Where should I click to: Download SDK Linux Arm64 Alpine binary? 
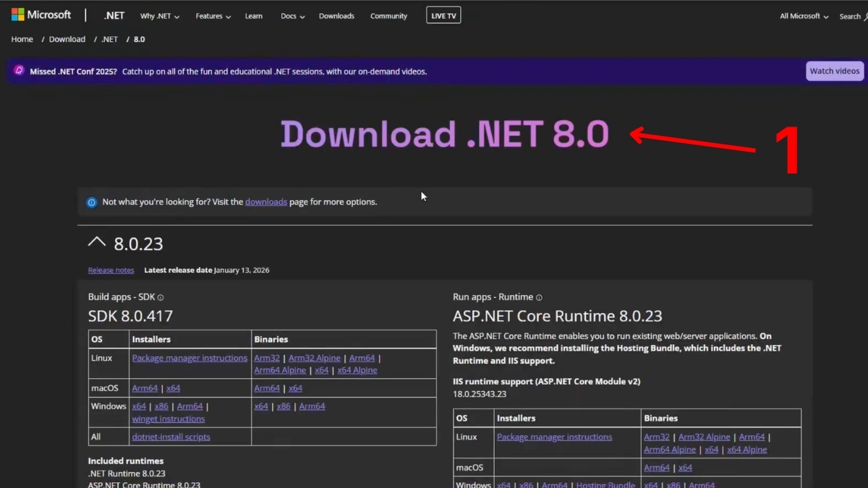click(280, 370)
